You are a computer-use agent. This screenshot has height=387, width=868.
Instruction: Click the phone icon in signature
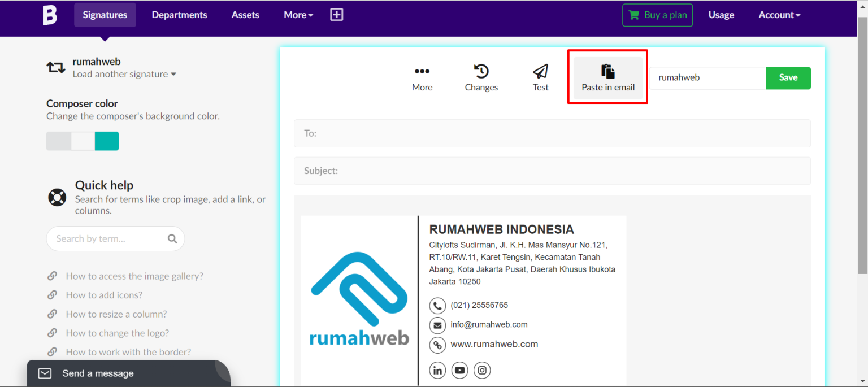(437, 306)
